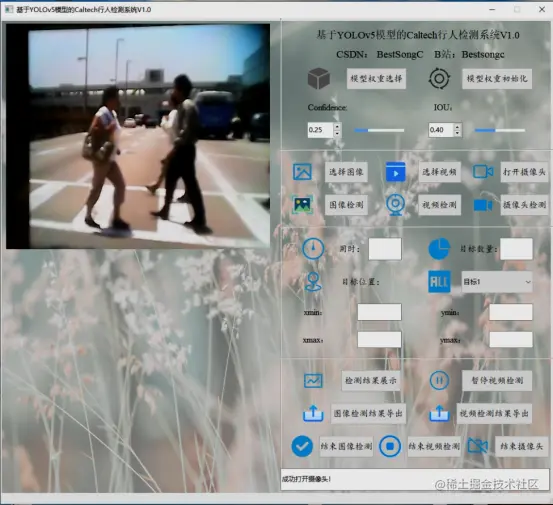
Task: Click the video play icon beside 选择视频
Action: [x=395, y=172]
